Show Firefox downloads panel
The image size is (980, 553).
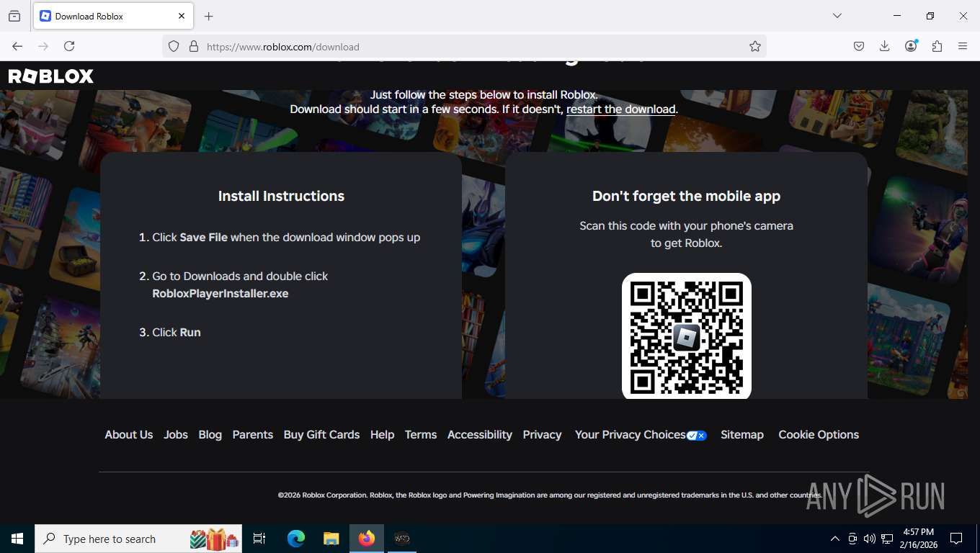pyautogui.click(x=885, y=46)
